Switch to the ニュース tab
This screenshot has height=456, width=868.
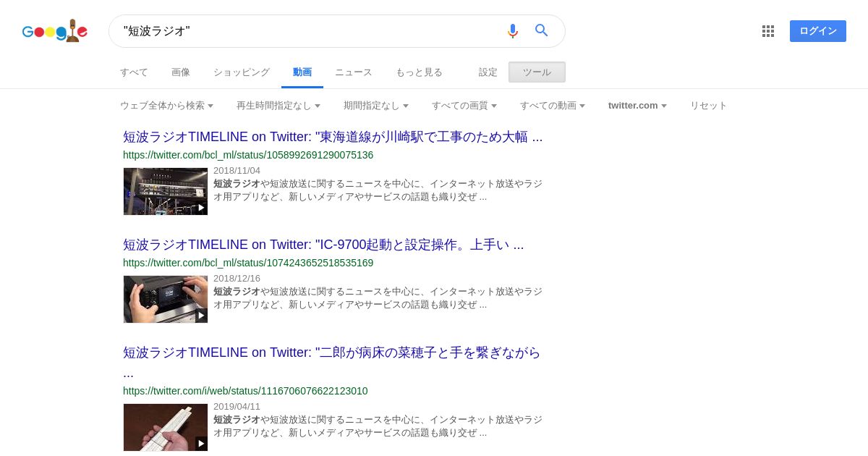(x=354, y=72)
